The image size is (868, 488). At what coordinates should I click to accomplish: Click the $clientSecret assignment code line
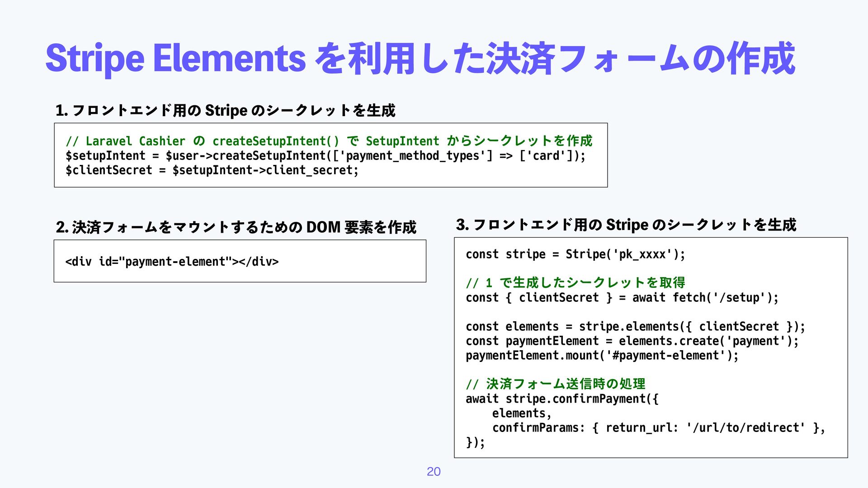point(212,170)
